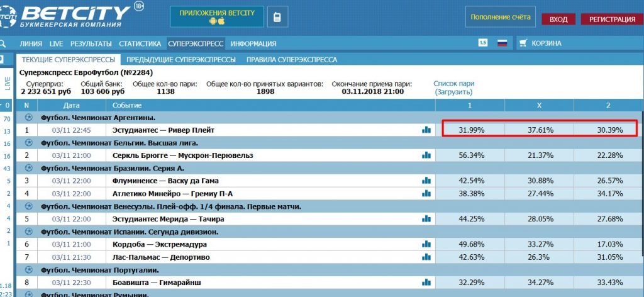Click the Betcity logo
Image resolution: width=644 pixels, height=297 pixels.
pos(72,16)
